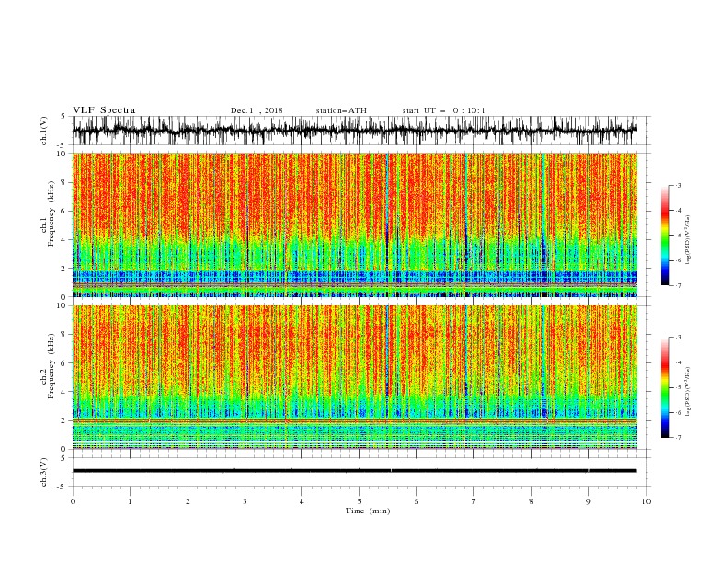
Task: Click the time axis tick label '10'
Action: coord(646,501)
